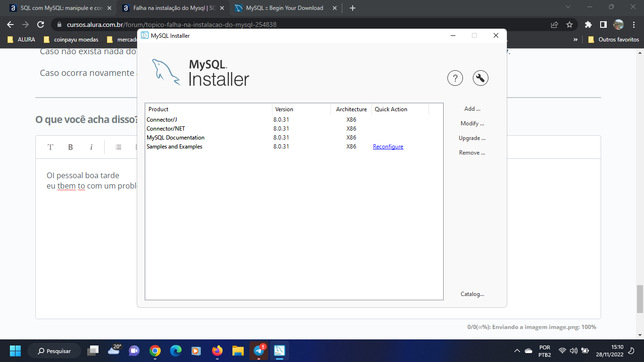Viewport: 644px width, 362px height.
Task: Close the SQL com MySQL tab
Action: pyautogui.click(x=109, y=8)
